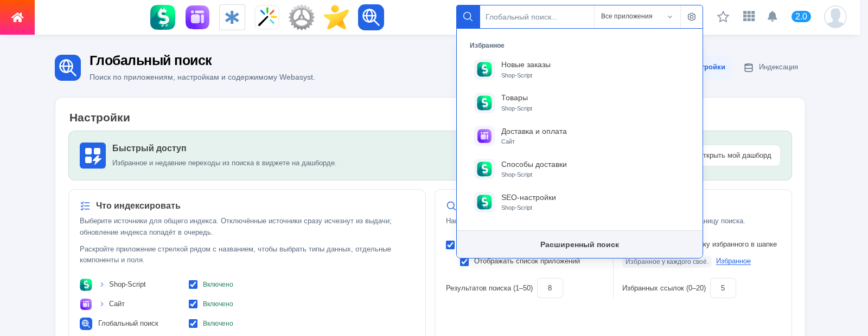Open the Global Search app in the header

(371, 17)
